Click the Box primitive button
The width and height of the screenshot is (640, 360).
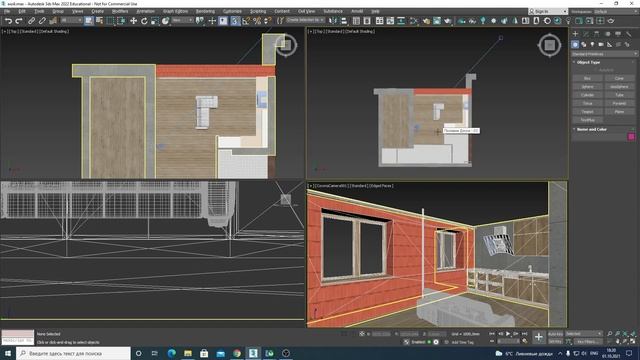tap(587, 78)
